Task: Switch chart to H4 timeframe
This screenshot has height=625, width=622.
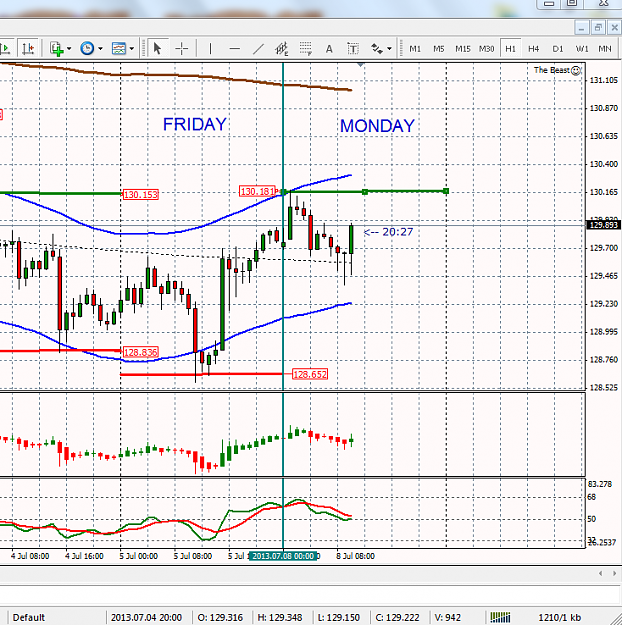Action: (533, 49)
